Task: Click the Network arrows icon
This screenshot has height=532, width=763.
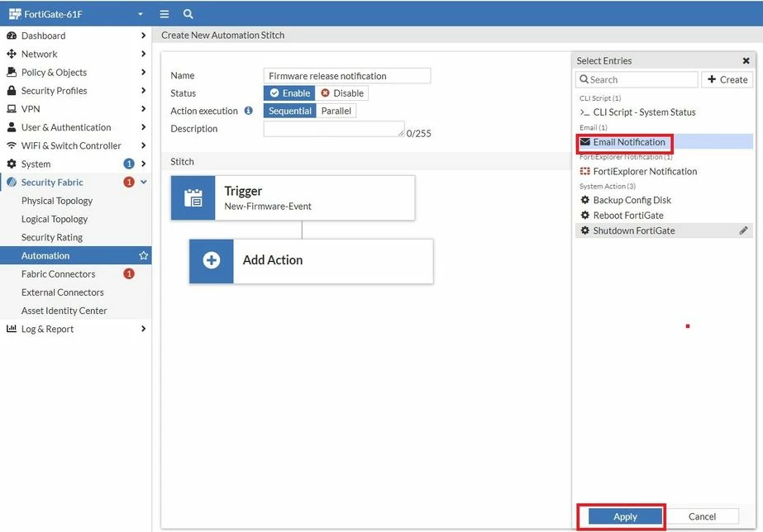Action: [x=12, y=54]
